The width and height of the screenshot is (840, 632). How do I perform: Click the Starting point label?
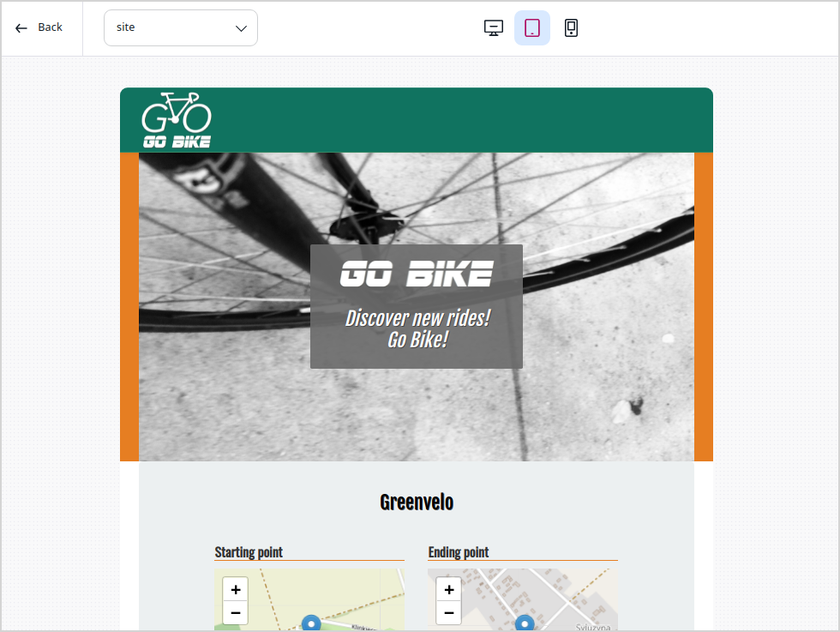coord(249,552)
